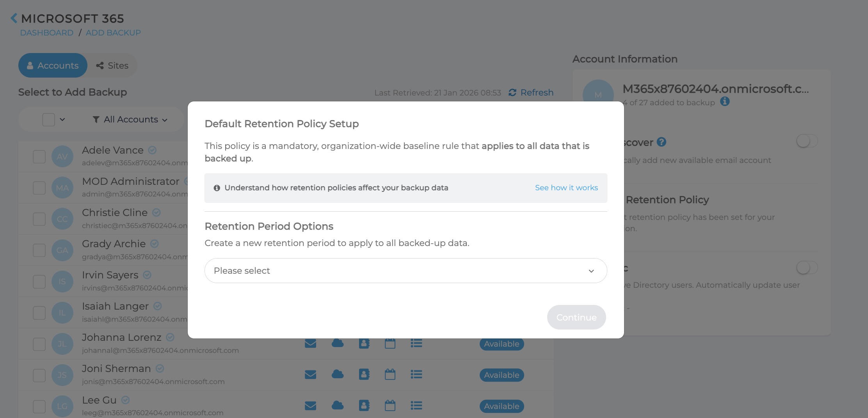The image size is (868, 418).
Task: Toggle the Auto Discover switch
Action: (807, 141)
